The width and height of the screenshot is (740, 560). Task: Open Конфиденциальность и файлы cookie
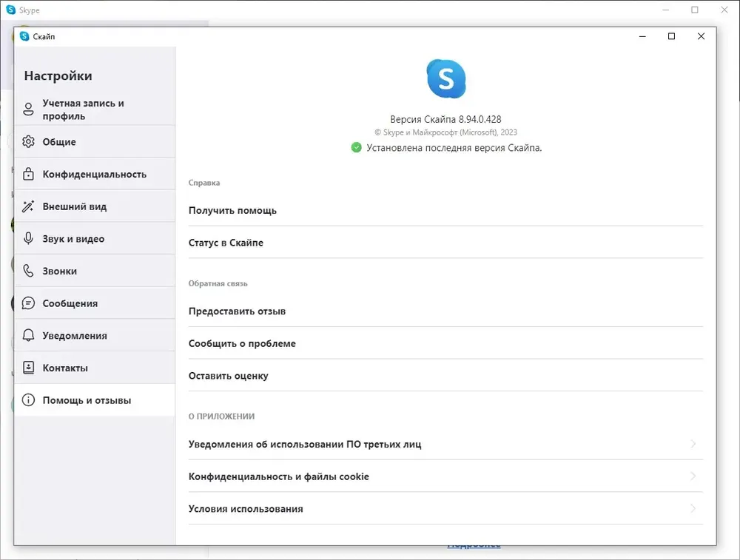click(x=445, y=476)
